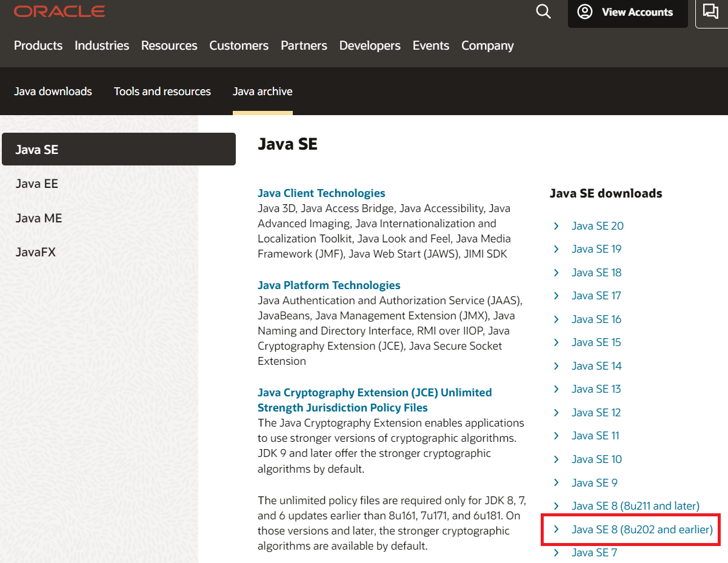The height and width of the screenshot is (563, 728).
Task: Select JavaFX in the sidebar
Action: [x=36, y=252]
